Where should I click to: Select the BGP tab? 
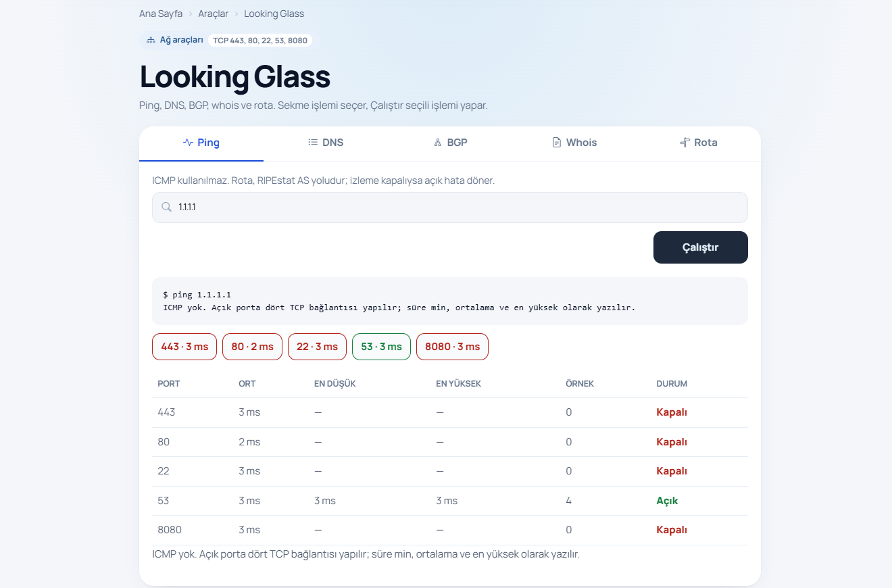point(450,143)
